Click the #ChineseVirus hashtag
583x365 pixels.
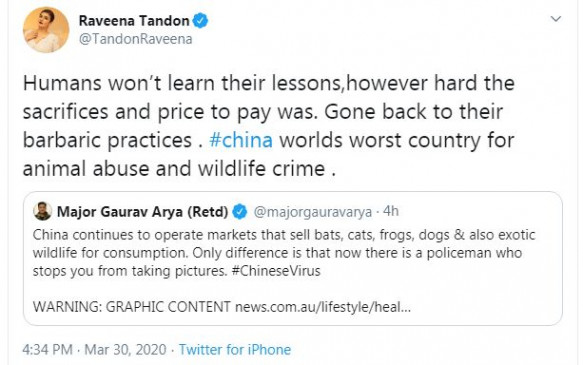[276, 271]
